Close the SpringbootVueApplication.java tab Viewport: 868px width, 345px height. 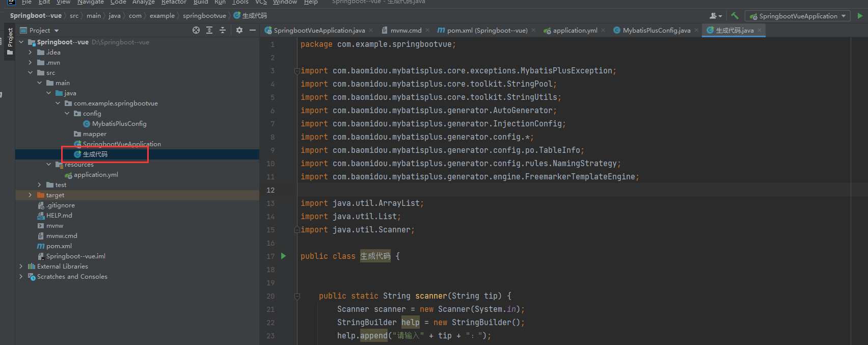tap(371, 31)
